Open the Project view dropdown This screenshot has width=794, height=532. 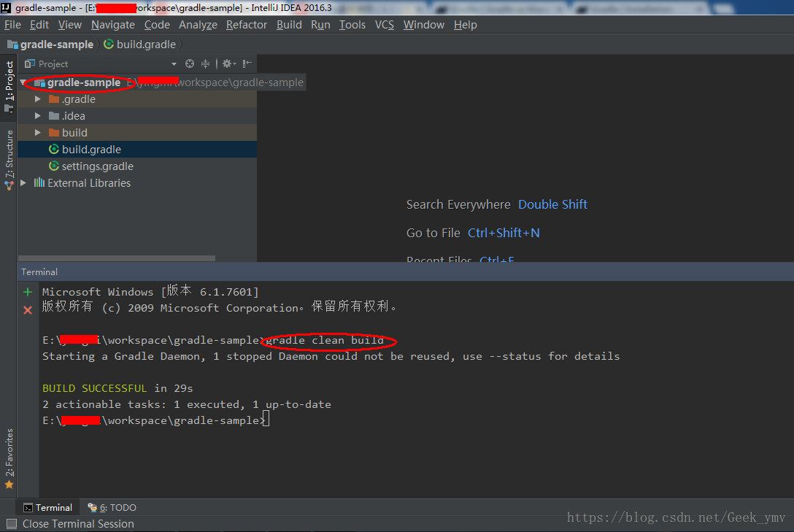tap(174, 63)
